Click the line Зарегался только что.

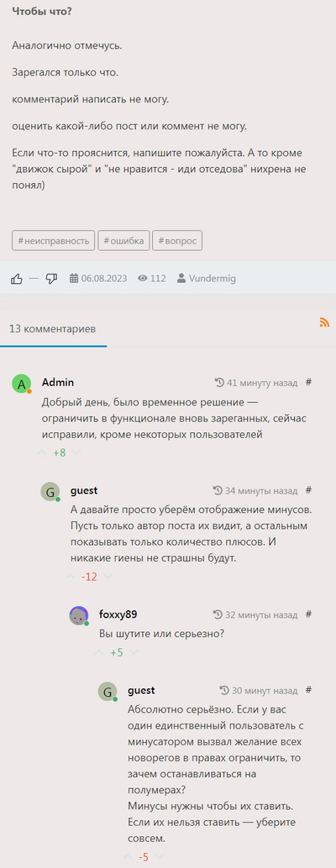(66, 72)
